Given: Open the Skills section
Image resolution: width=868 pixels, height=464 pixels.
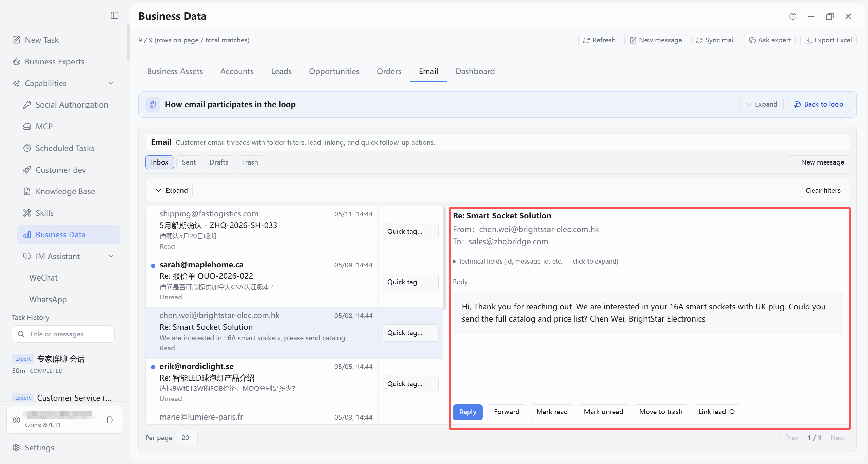Looking at the screenshot, I should click(x=38, y=213).
